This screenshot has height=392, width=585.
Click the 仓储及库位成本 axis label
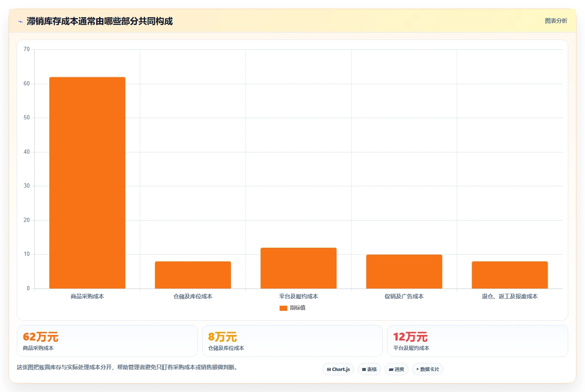193,296
